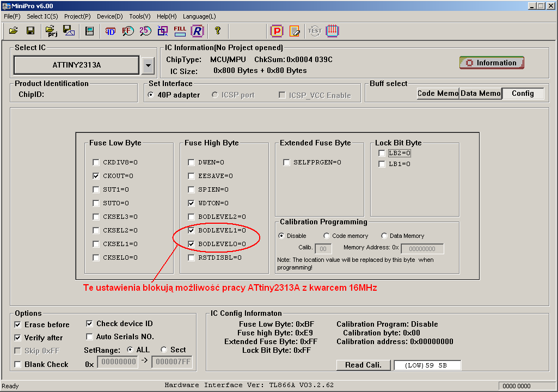Click the yellow question mark help icon
The width and height of the screenshot is (558, 392).
[217, 31]
